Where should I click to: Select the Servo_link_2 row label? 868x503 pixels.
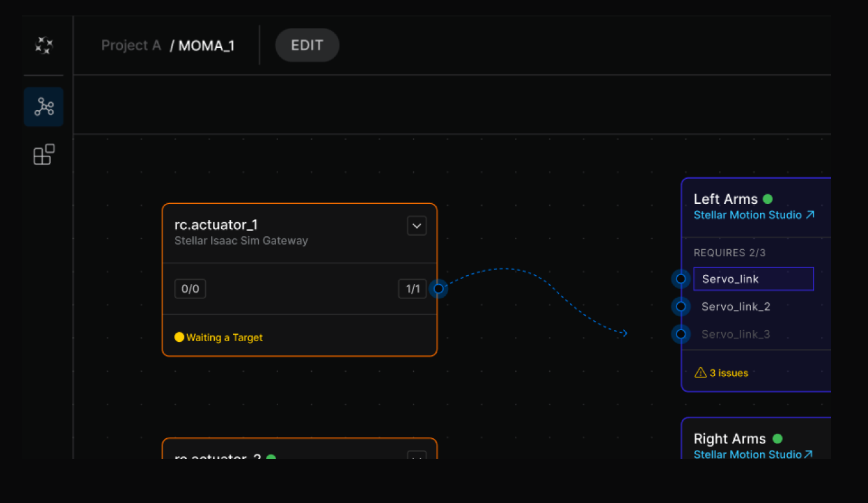coord(736,306)
